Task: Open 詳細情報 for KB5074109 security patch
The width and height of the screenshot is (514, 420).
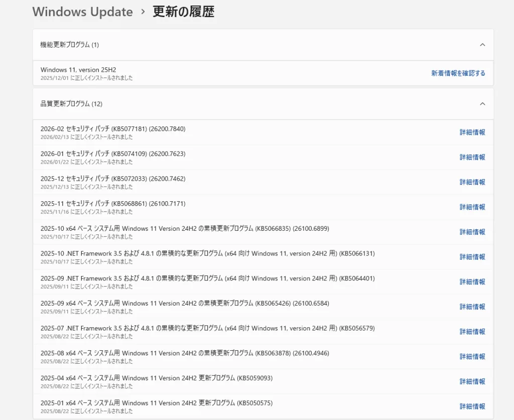Action: 472,157
